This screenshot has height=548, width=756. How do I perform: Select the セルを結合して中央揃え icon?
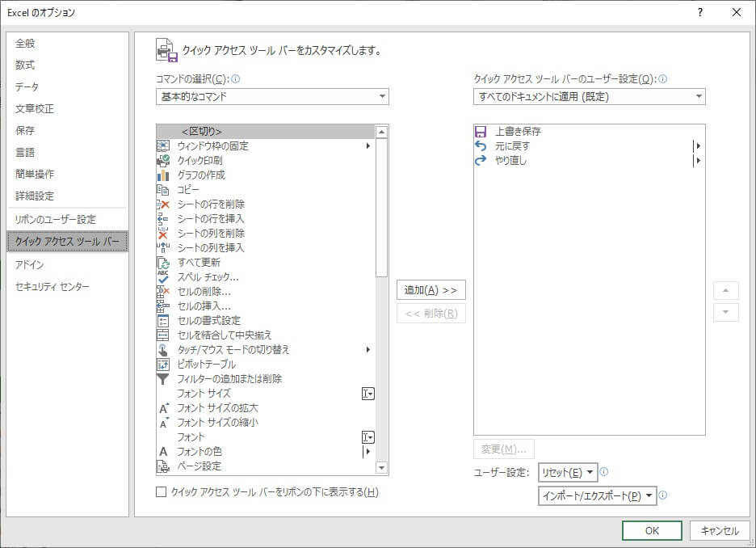pos(163,335)
